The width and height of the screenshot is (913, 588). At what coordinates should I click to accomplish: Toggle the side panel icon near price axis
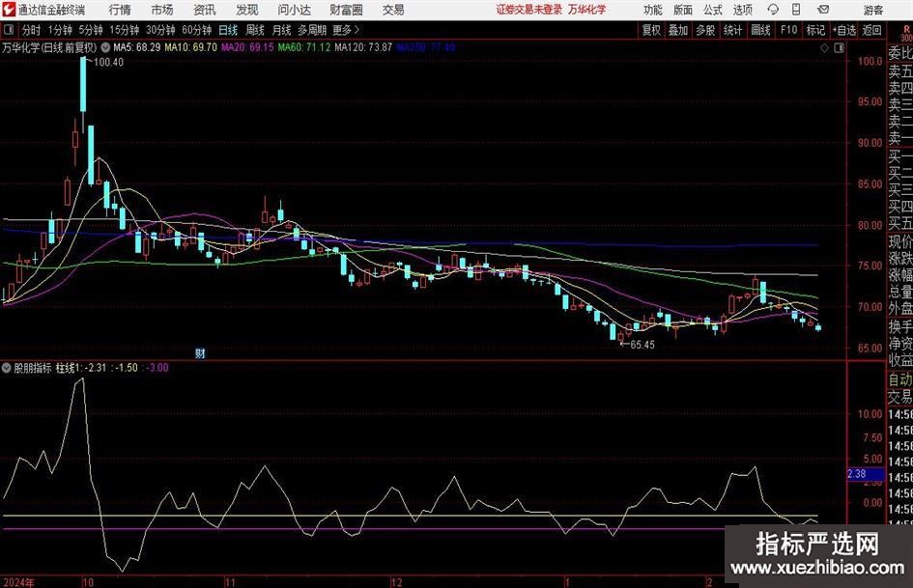[x=839, y=48]
